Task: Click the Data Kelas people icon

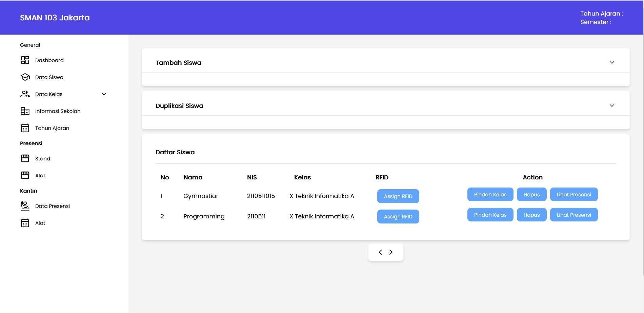Action: pyautogui.click(x=25, y=94)
